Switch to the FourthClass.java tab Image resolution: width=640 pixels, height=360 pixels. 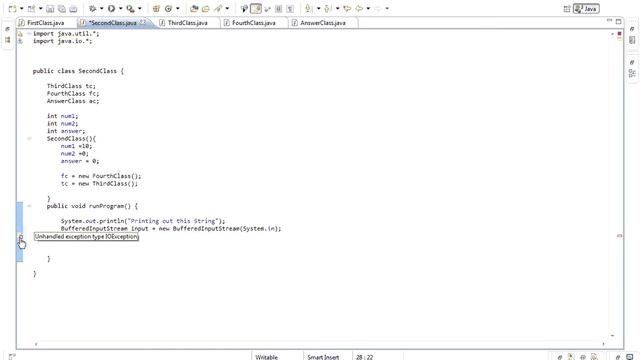[253, 23]
